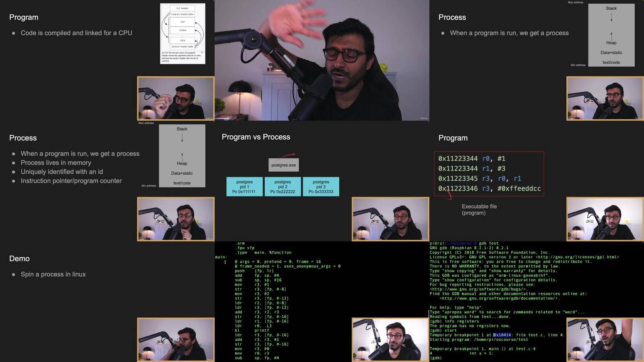Select the "Executable file (program)" caption

[x=479, y=209]
